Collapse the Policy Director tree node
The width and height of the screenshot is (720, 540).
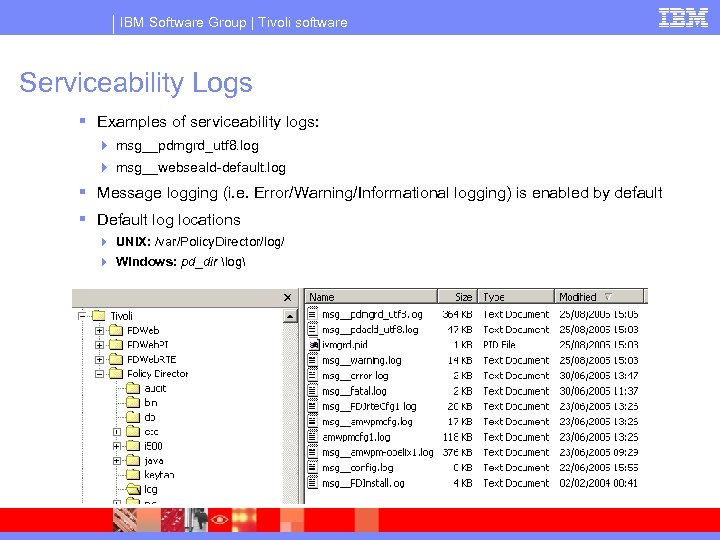pyautogui.click(x=99, y=374)
